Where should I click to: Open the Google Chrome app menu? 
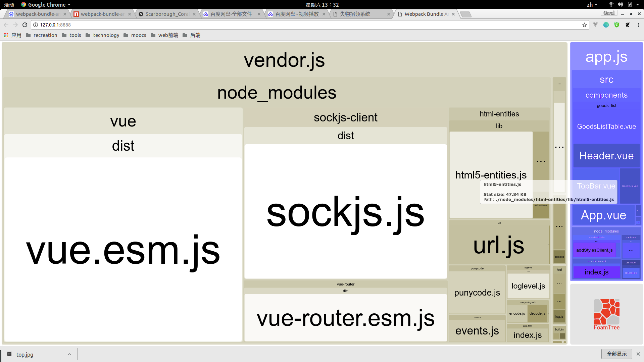[x=46, y=5]
